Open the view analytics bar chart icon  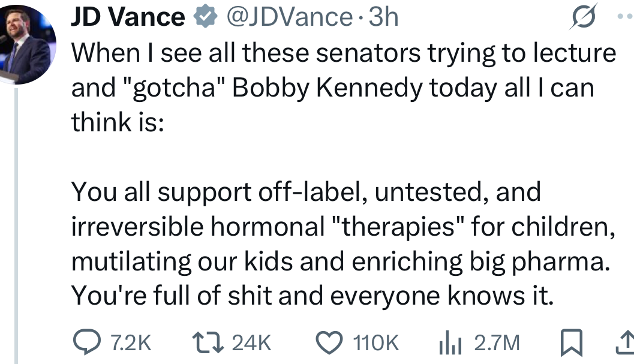pyautogui.click(x=449, y=343)
